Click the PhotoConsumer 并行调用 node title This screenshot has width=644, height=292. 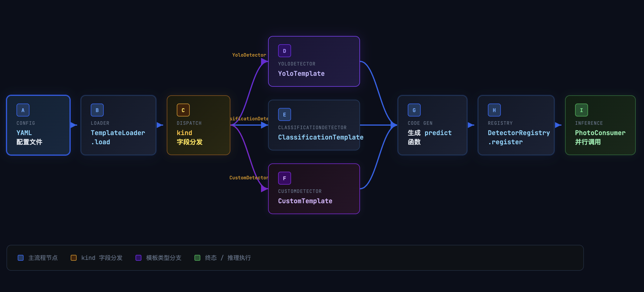pyautogui.click(x=600, y=137)
